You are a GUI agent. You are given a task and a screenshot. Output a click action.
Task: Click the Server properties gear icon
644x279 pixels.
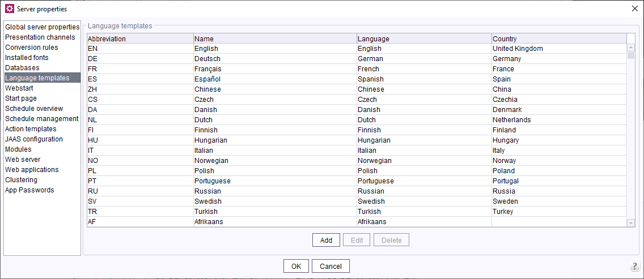point(9,8)
